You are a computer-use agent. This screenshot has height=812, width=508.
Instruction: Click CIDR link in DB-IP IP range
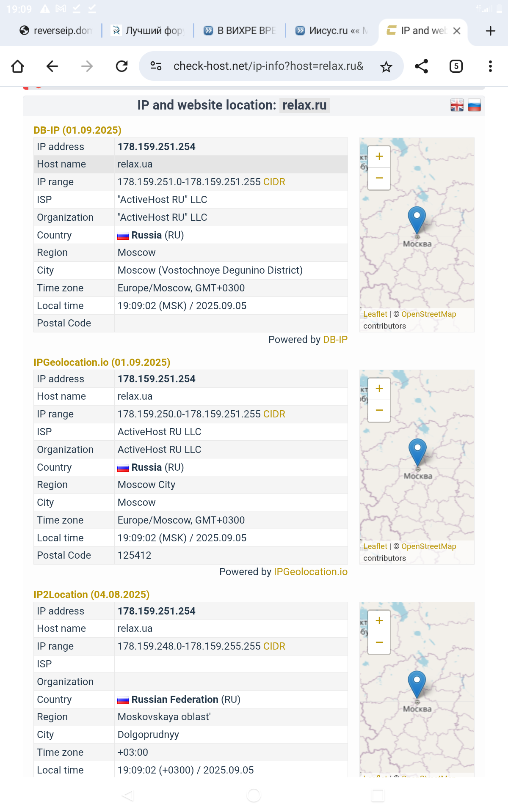click(274, 182)
